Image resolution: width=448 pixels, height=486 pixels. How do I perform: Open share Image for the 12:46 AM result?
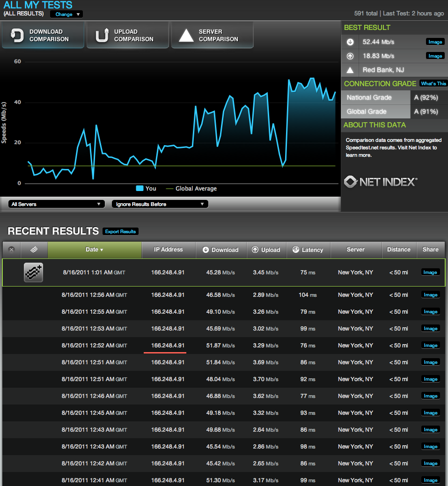pos(430,396)
